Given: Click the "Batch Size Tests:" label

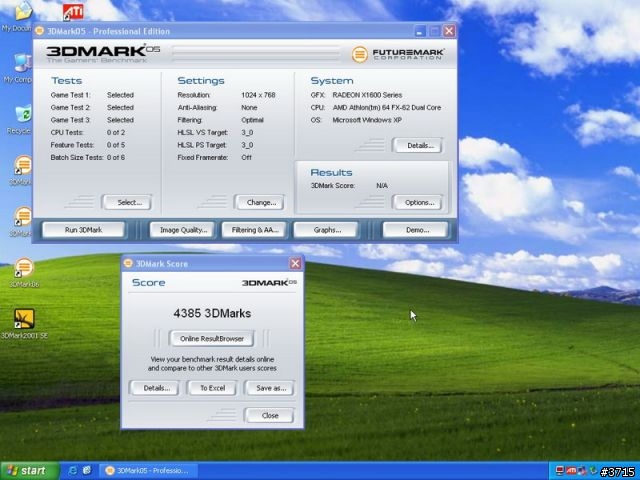Looking at the screenshot, I should point(77,158).
